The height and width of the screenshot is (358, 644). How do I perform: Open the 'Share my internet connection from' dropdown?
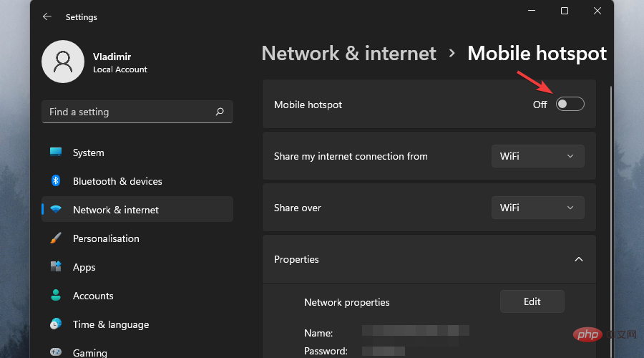click(537, 156)
